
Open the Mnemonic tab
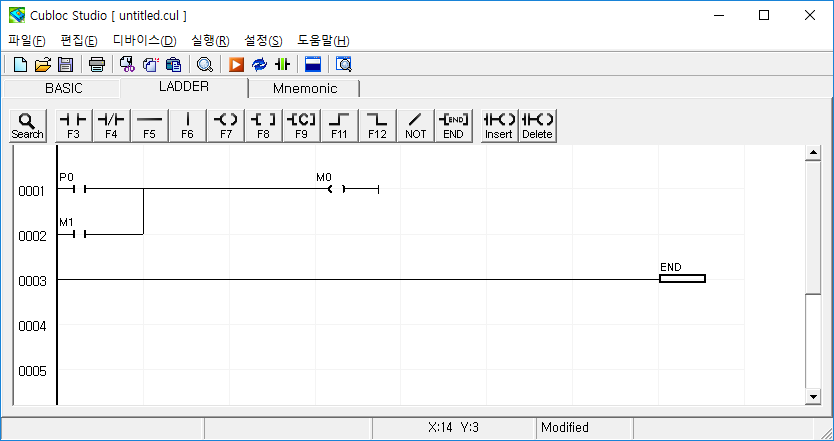pyautogui.click(x=305, y=88)
